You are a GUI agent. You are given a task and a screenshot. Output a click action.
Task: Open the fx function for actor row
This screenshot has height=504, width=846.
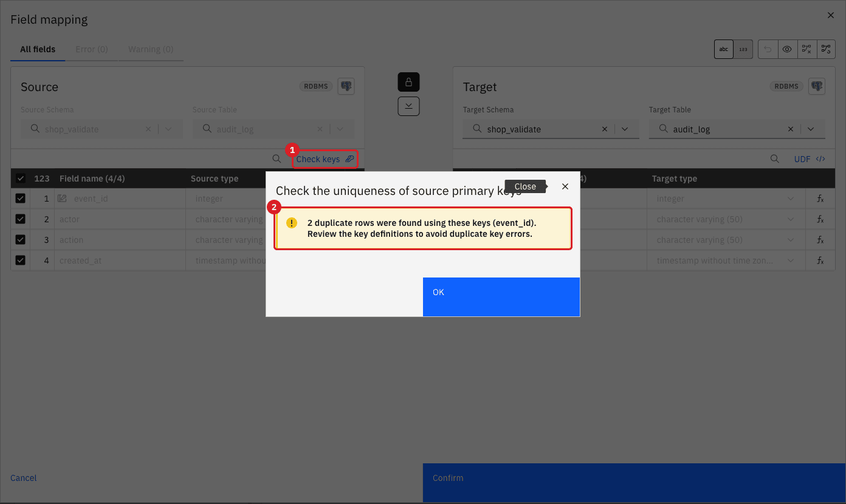[820, 219]
